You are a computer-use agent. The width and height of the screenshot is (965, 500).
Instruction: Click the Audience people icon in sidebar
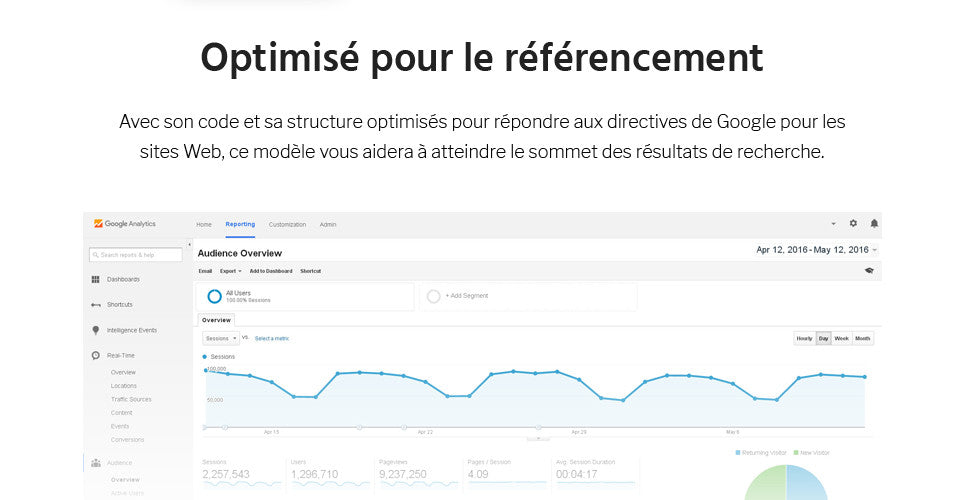click(95, 463)
